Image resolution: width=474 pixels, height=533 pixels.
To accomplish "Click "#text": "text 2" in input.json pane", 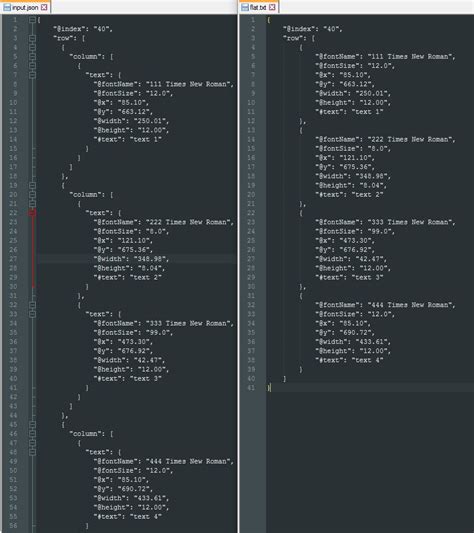I will [128, 277].
